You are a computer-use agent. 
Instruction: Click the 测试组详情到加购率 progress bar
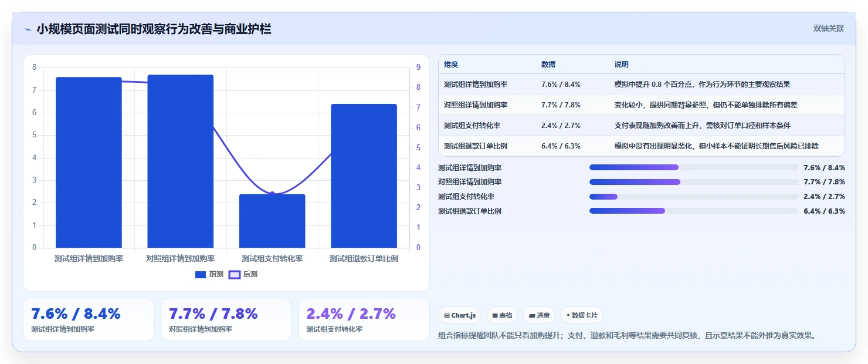(x=694, y=168)
